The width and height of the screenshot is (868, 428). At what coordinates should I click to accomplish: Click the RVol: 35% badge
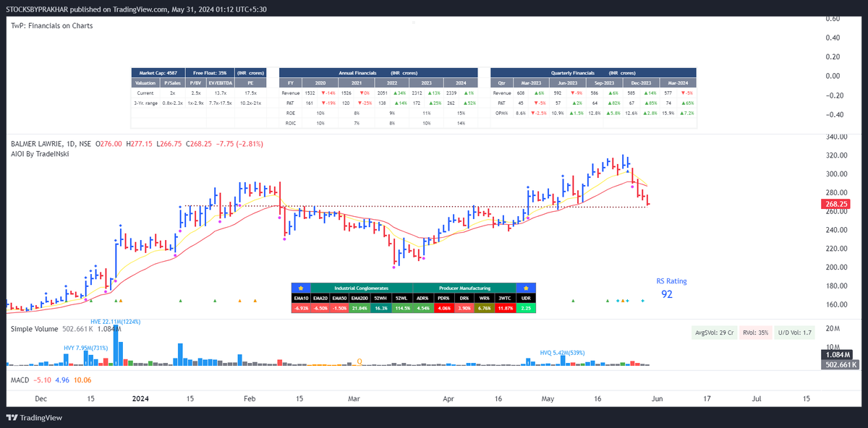(x=755, y=333)
